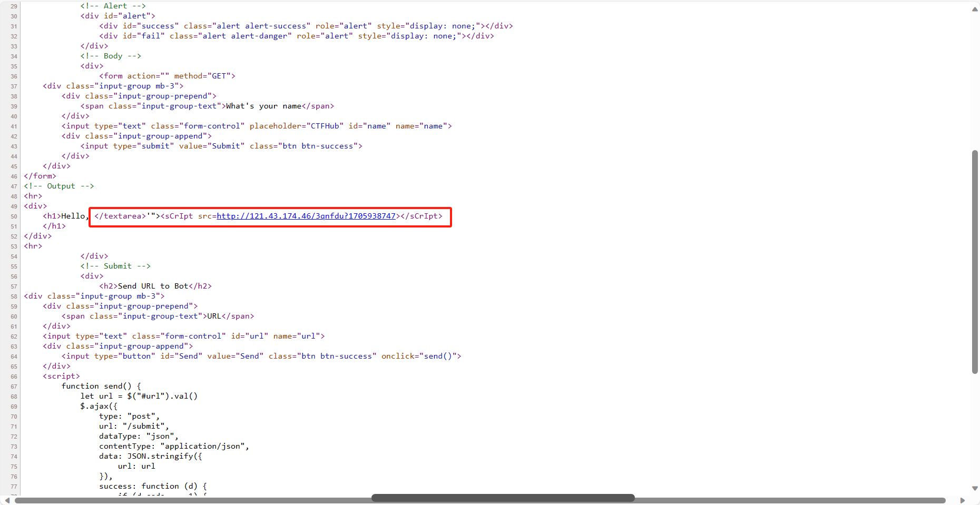Click the 'id="url" name="url"' input line
980x505 pixels.
point(184,336)
